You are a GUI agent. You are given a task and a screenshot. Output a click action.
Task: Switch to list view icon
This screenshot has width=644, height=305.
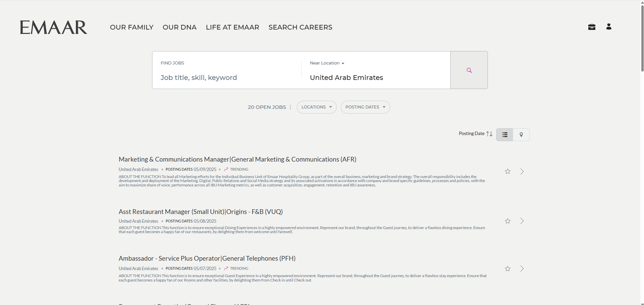click(x=505, y=135)
